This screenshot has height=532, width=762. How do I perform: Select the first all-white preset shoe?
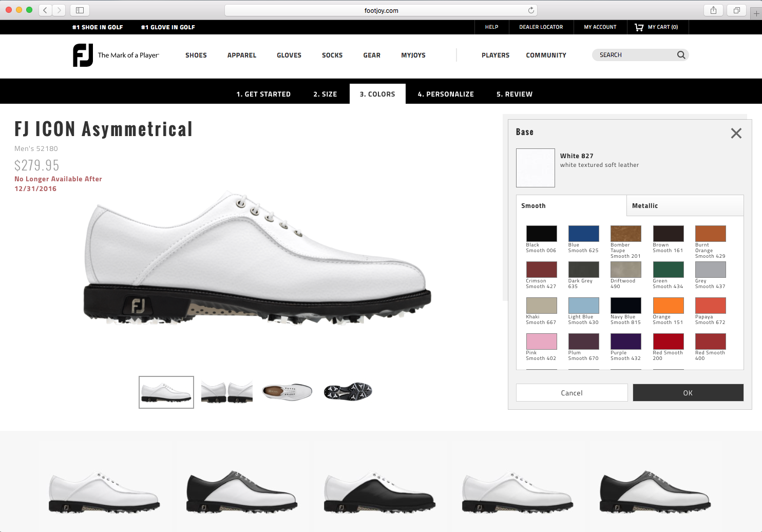tap(105, 492)
